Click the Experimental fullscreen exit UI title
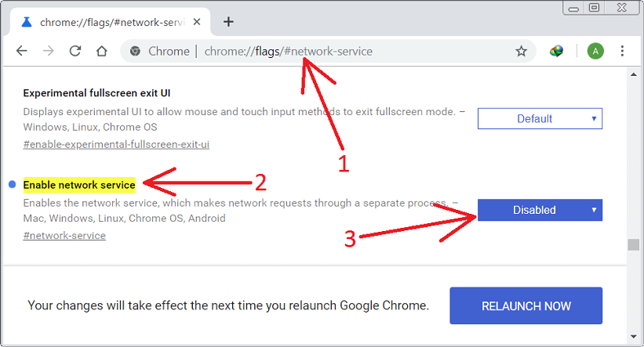 pos(96,93)
